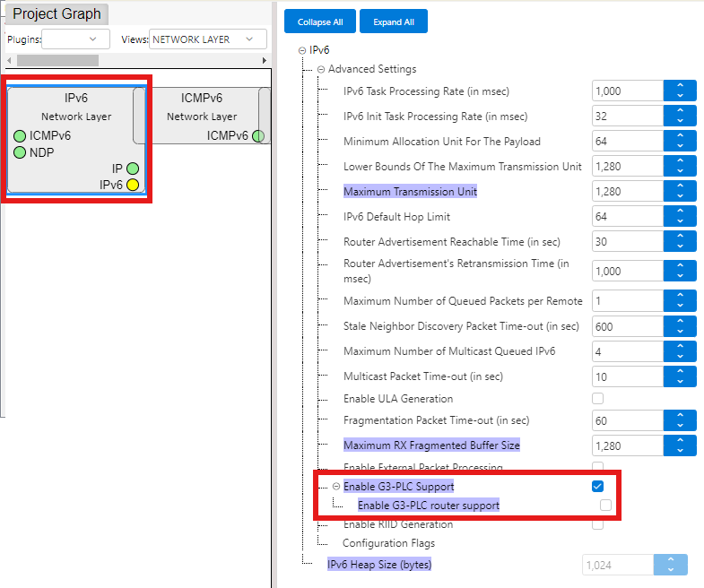Screen dimensions: 704x588
Task: Collapse the IPv6 root tree node
Action: tap(302, 51)
